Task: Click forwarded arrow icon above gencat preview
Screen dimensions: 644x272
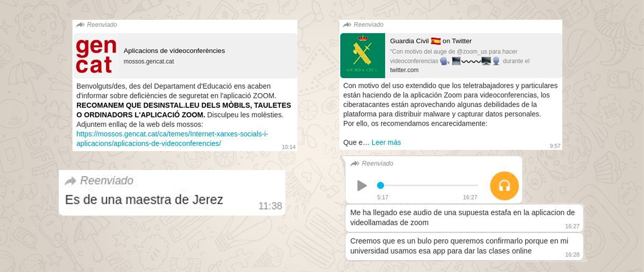Action: tap(80, 25)
